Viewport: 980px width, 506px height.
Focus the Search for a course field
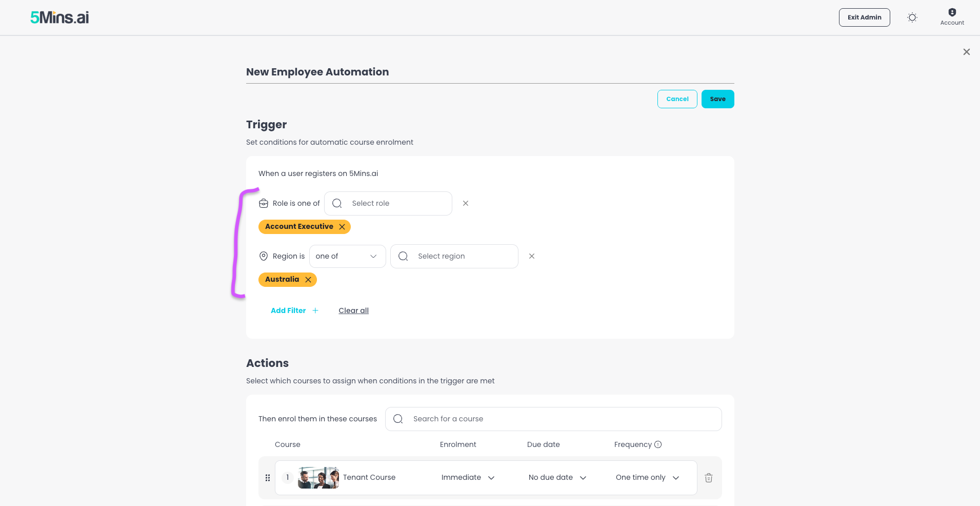tap(553, 419)
